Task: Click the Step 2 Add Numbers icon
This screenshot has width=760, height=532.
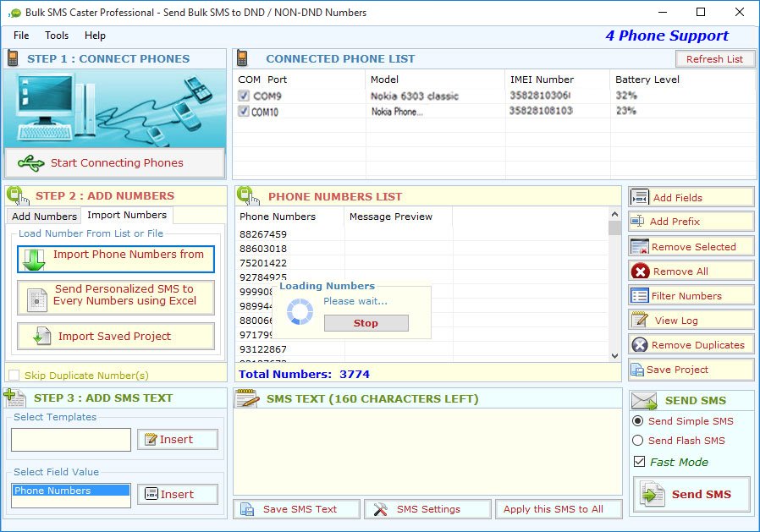Action: [18, 195]
